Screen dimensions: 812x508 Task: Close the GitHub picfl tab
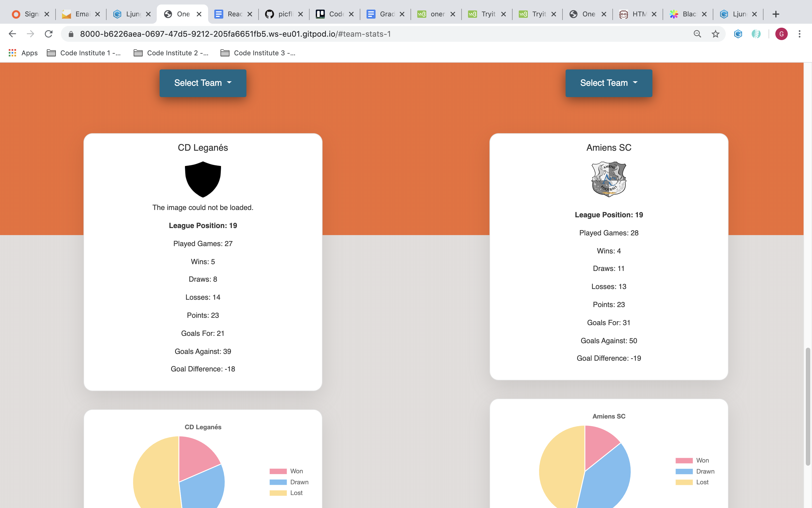click(x=301, y=14)
